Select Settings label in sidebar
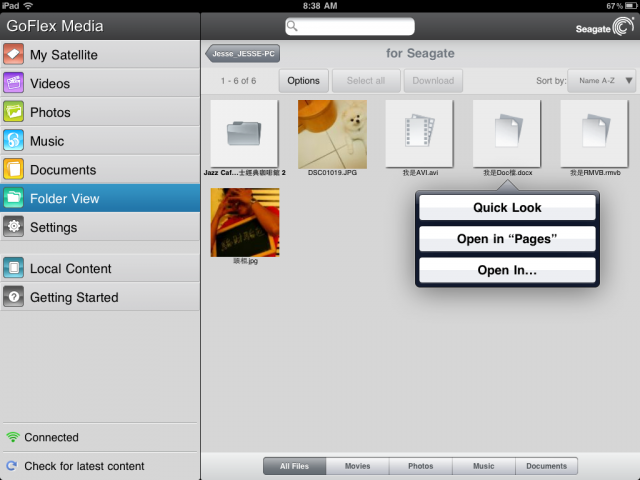Image resolution: width=640 pixels, height=480 pixels. 53,227
